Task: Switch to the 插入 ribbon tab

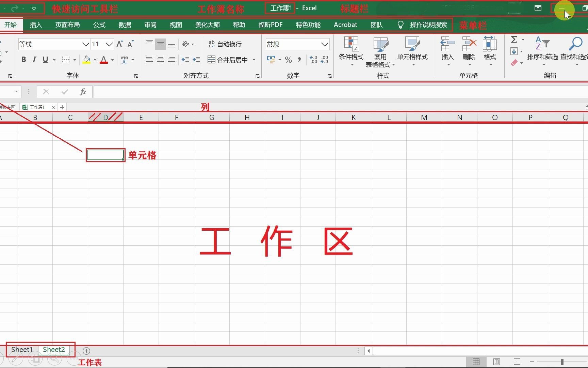Action: [36, 25]
